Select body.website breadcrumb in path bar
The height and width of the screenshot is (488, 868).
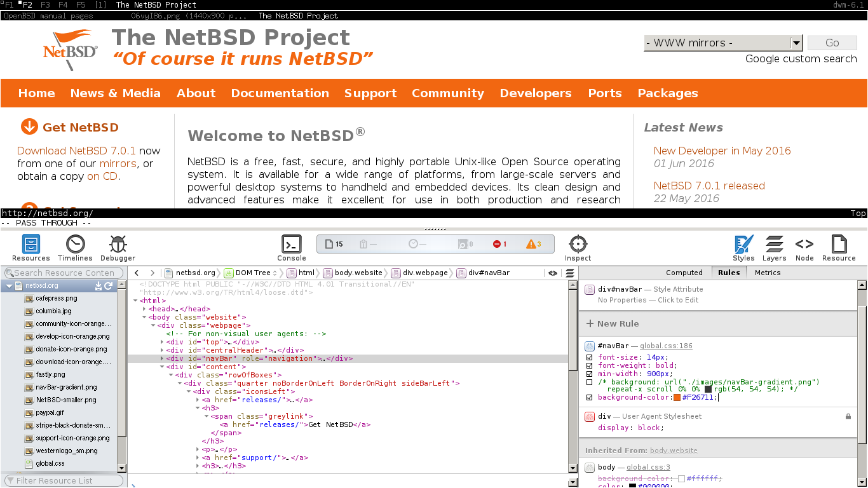(353, 273)
